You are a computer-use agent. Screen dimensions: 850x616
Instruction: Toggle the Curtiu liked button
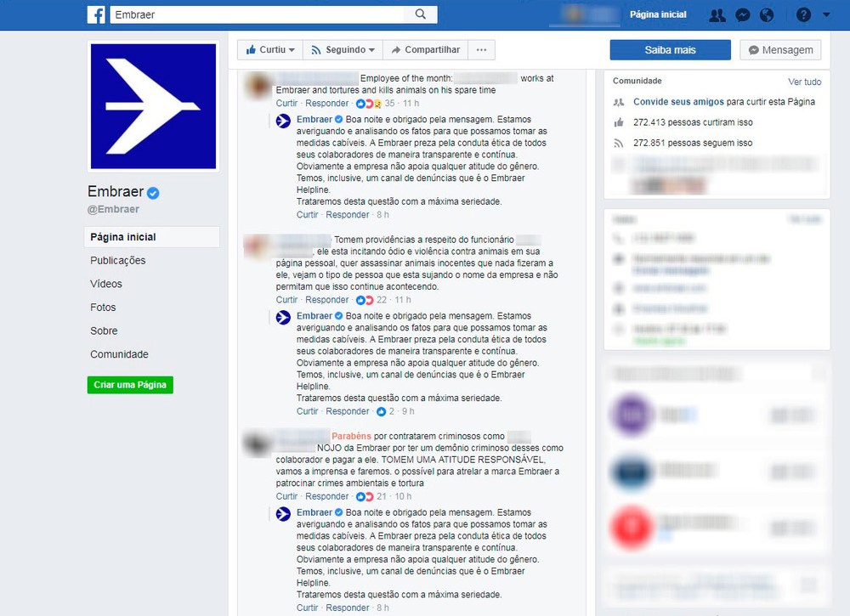(270, 50)
